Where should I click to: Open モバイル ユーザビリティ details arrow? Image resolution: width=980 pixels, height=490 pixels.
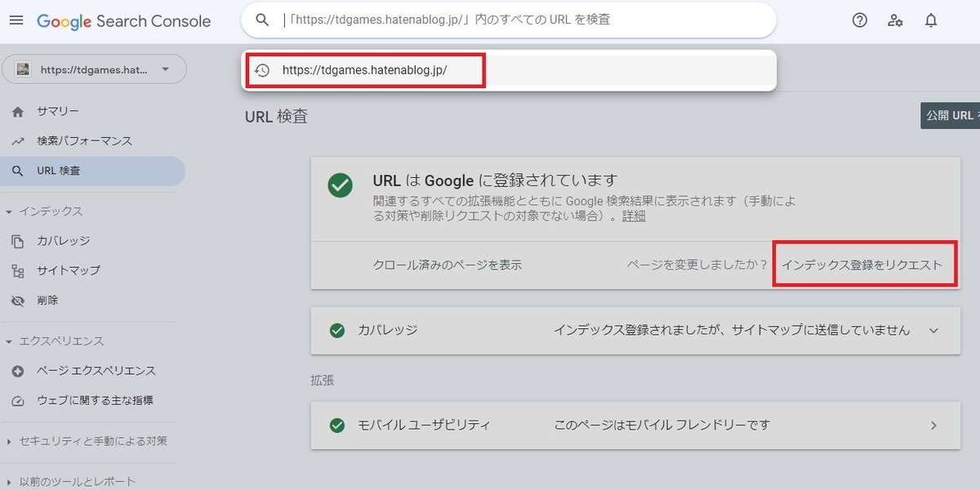click(934, 425)
